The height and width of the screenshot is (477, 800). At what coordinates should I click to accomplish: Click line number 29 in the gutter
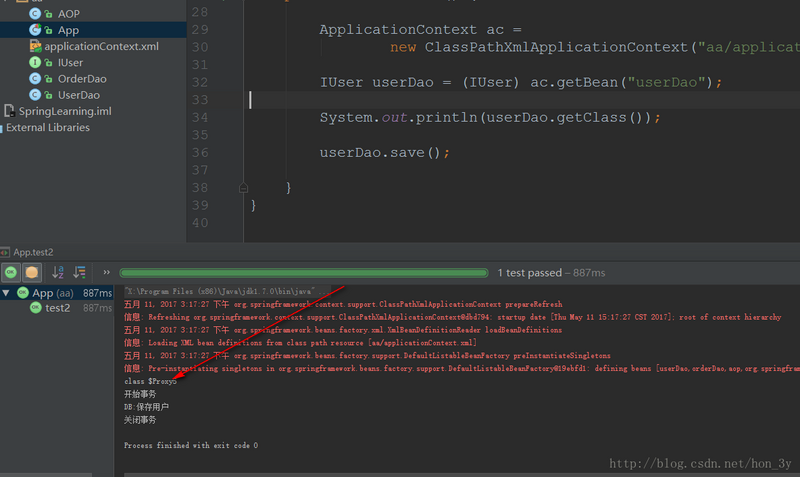[200, 30]
